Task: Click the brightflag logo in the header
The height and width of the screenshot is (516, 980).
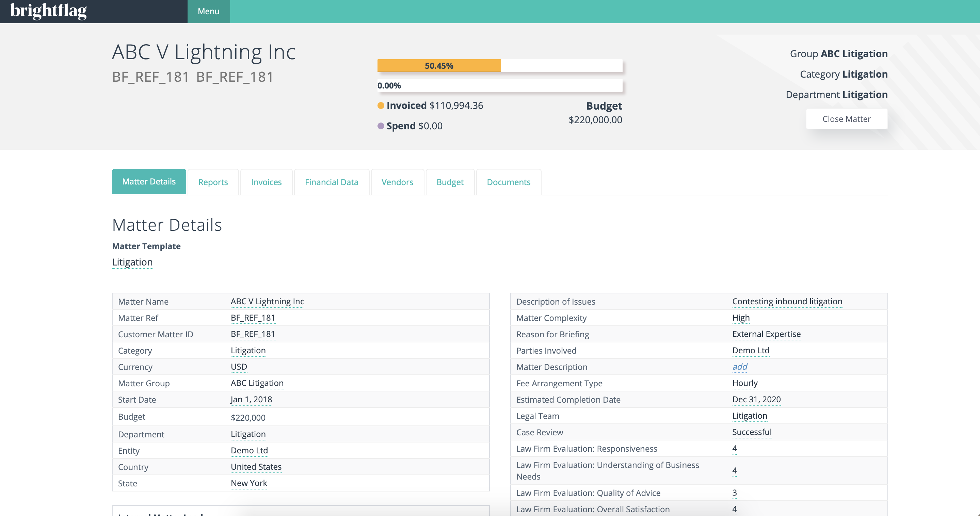Action: pyautogui.click(x=48, y=11)
